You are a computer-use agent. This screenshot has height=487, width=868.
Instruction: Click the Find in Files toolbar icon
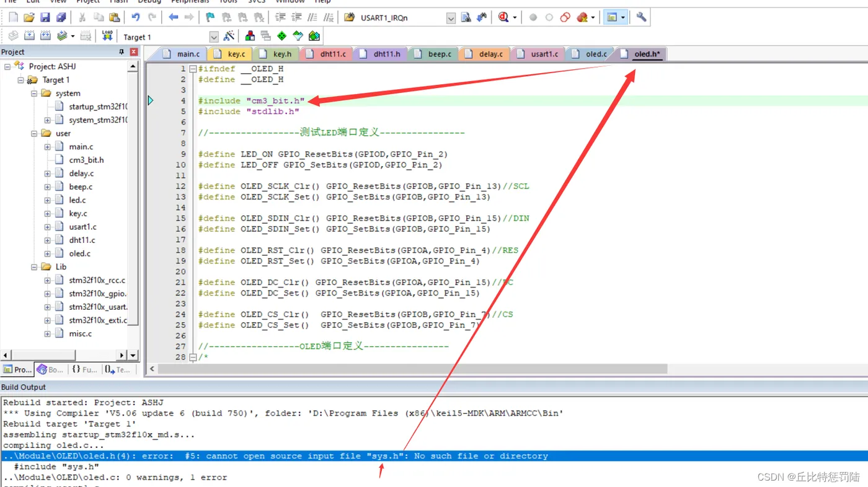(349, 18)
